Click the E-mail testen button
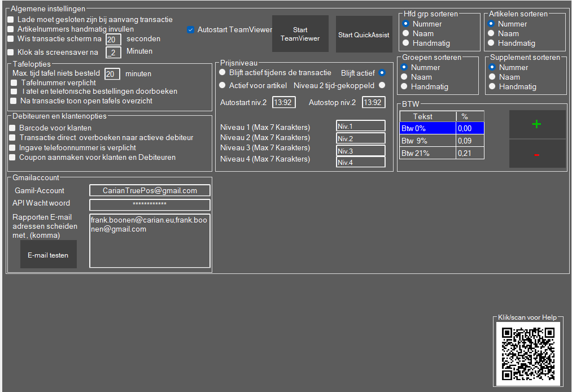This screenshot has height=392, width=572. [48, 255]
